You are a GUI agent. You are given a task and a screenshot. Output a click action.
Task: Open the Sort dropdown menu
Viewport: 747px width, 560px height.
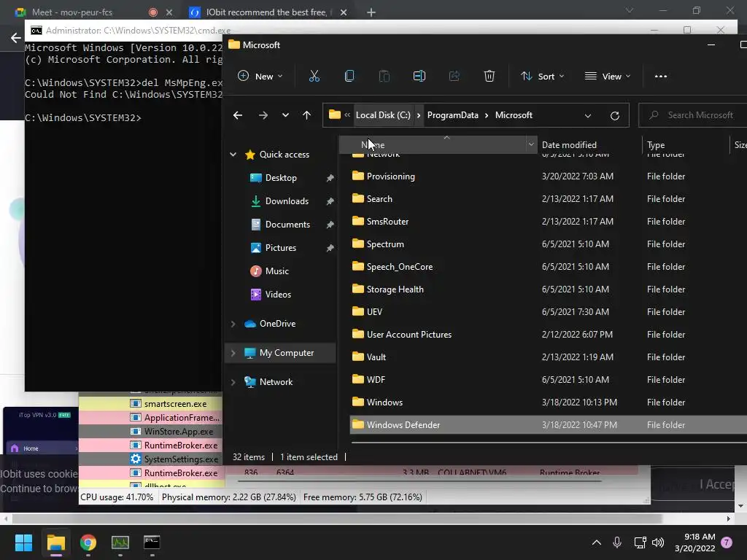[543, 76]
